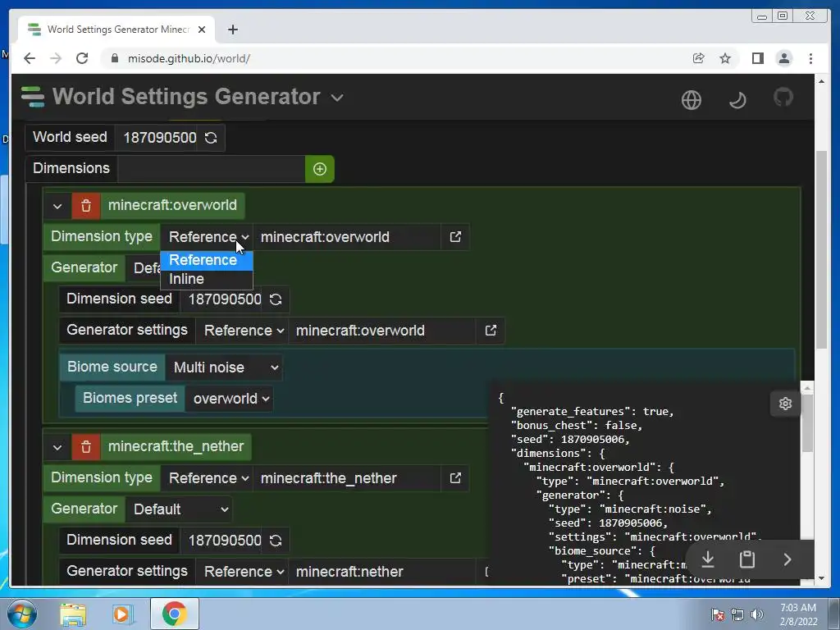This screenshot has height=630, width=840.
Task: Edit the_nether Dimension type value field
Action: pos(347,478)
